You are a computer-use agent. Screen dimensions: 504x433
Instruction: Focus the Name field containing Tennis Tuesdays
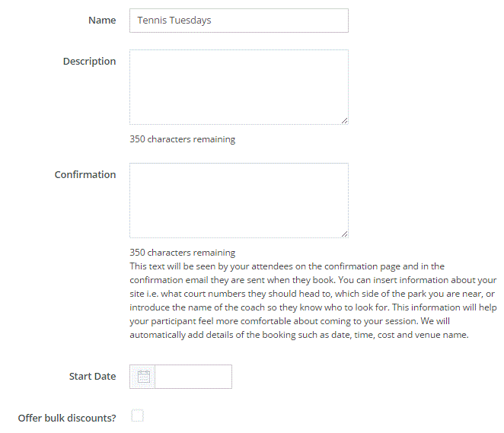tap(238, 21)
